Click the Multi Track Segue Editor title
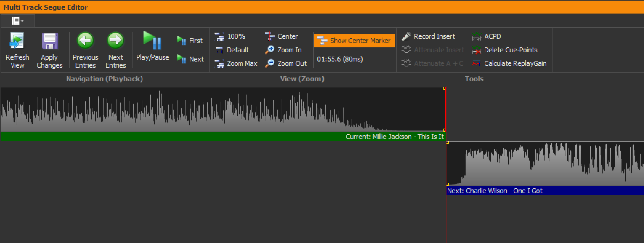The image size is (644, 243). (46, 7)
